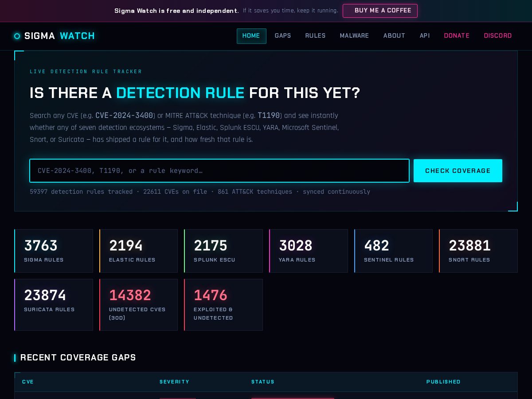Click the 'Sigma Watch is free and independent' text
Screen dimensions: 532x399
[176, 11]
